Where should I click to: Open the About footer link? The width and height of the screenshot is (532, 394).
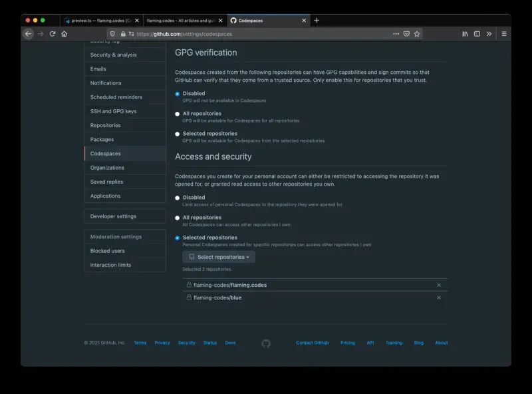coord(442,343)
